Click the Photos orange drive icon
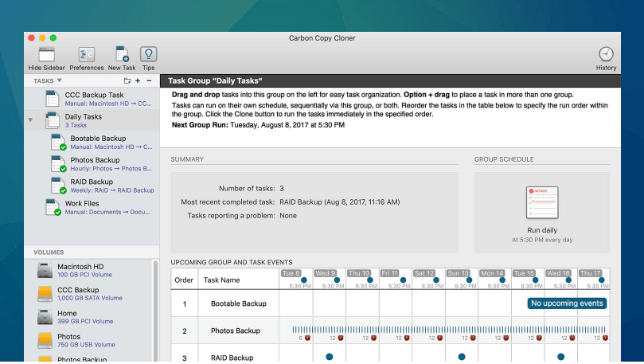Viewport: 644px width, 364px height. point(45,340)
